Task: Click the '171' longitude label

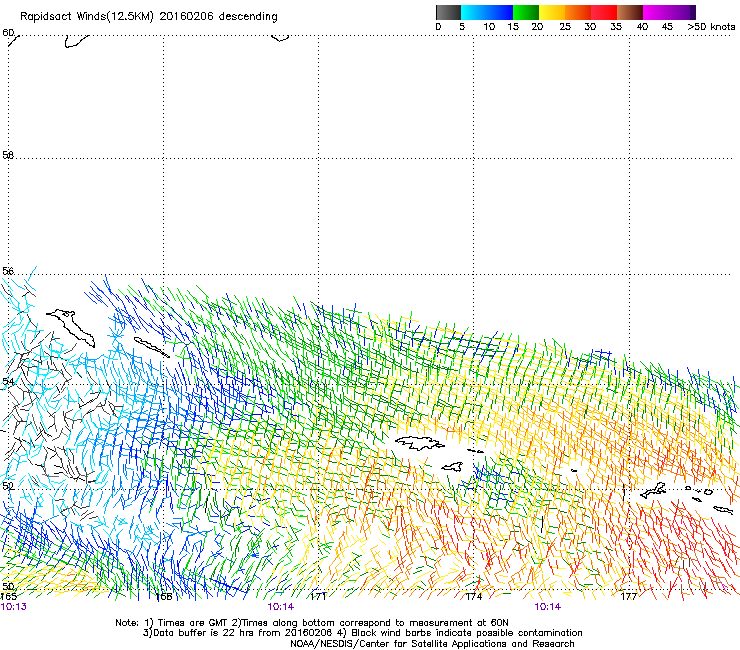Action: coord(319,597)
